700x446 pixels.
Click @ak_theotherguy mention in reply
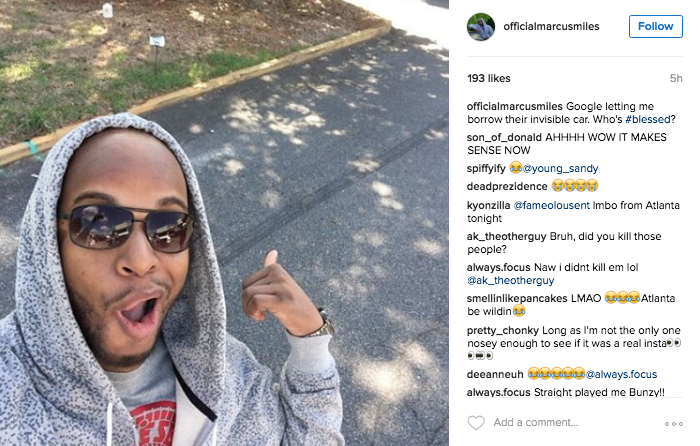point(510,280)
